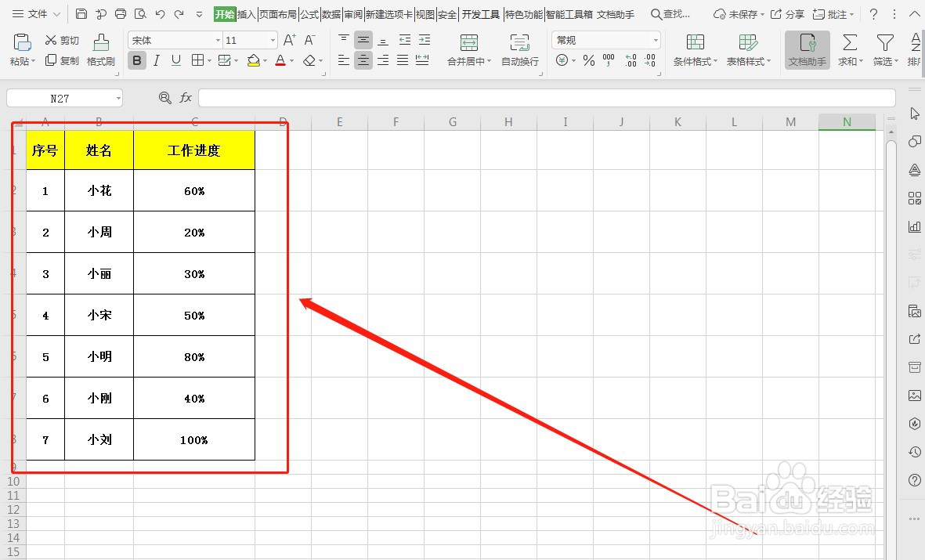The image size is (925, 560).
Task: Click the Search (查找) button
Action: click(x=670, y=13)
